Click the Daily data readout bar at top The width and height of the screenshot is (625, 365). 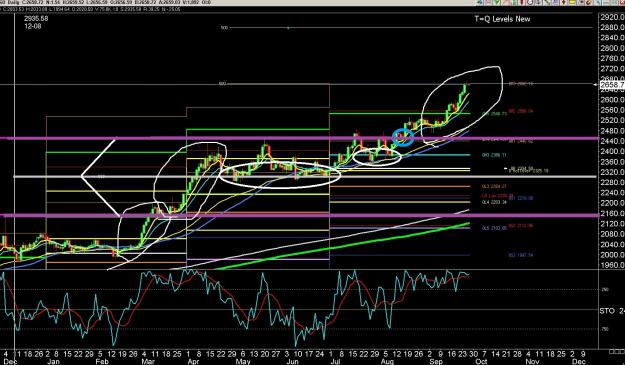click(106, 2)
